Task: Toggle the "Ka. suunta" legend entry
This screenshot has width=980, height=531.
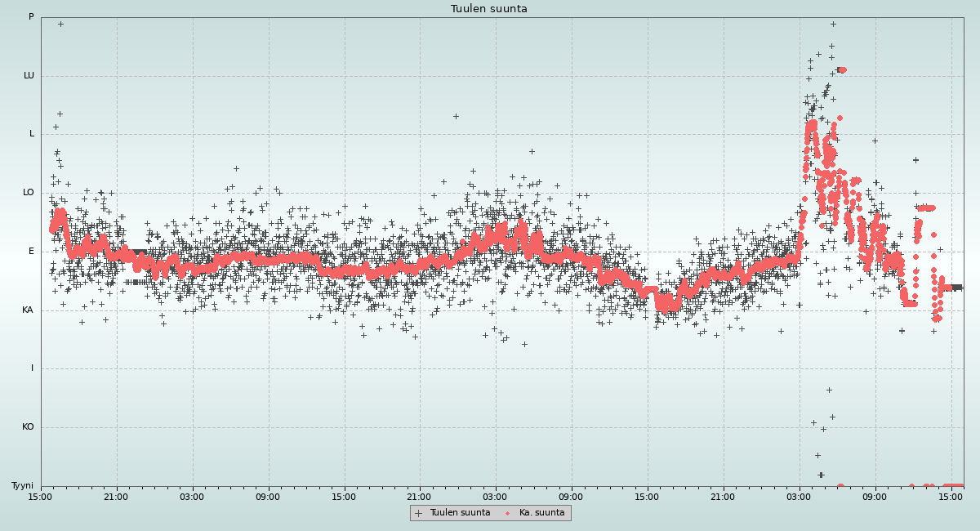Action: (541, 513)
